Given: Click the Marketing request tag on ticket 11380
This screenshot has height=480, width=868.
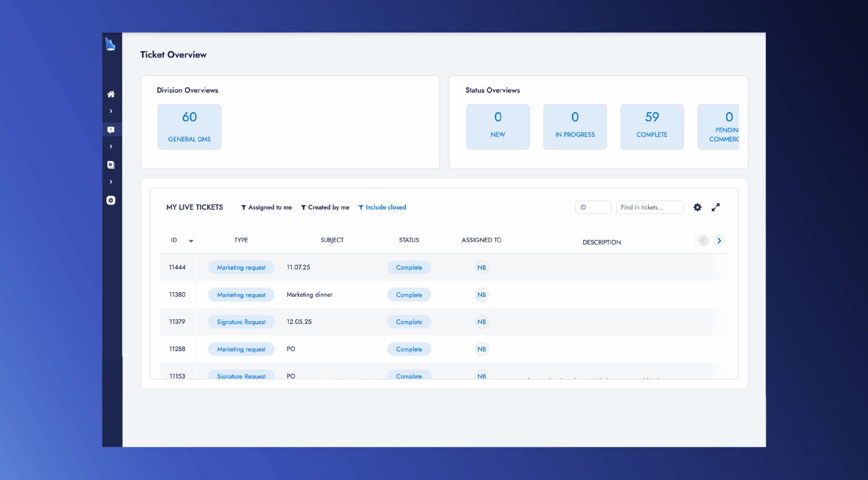Looking at the screenshot, I should (x=241, y=294).
